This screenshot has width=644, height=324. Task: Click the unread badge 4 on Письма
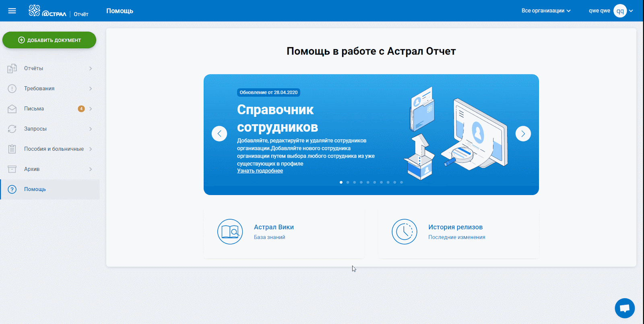point(81,109)
